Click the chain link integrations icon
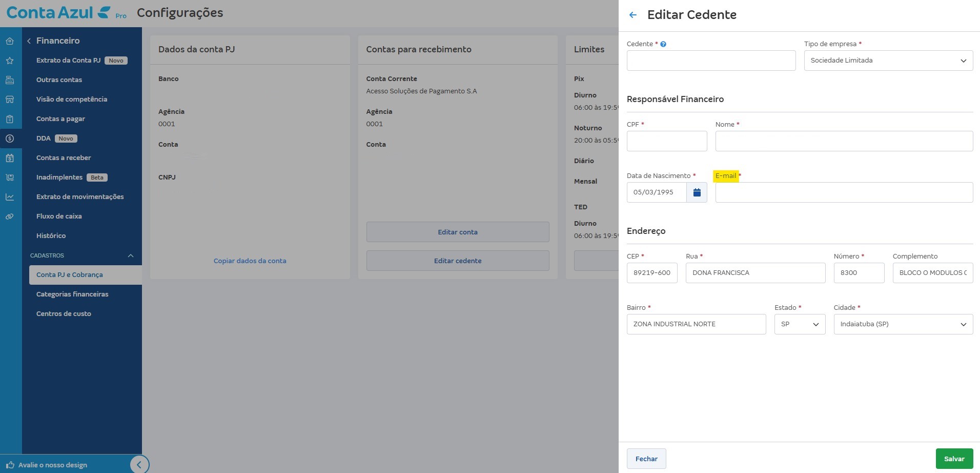The height and width of the screenshot is (473, 980). 10,216
